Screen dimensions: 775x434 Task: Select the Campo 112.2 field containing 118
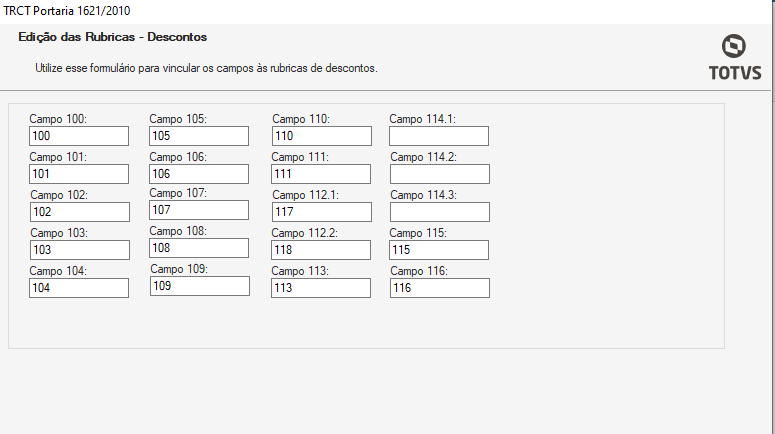tap(321, 250)
